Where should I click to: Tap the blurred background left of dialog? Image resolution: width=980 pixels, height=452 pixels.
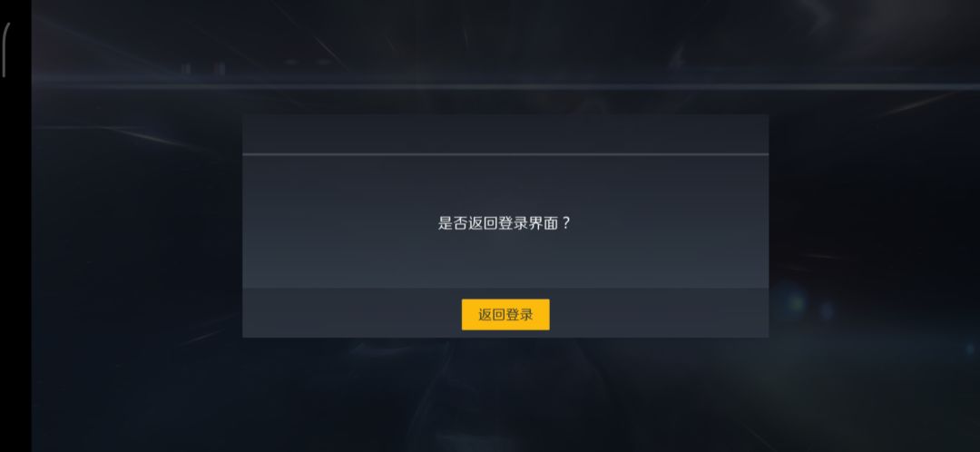click(138, 225)
